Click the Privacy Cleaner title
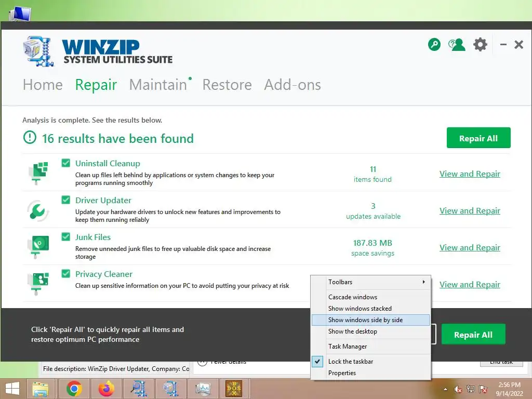 [104, 274]
